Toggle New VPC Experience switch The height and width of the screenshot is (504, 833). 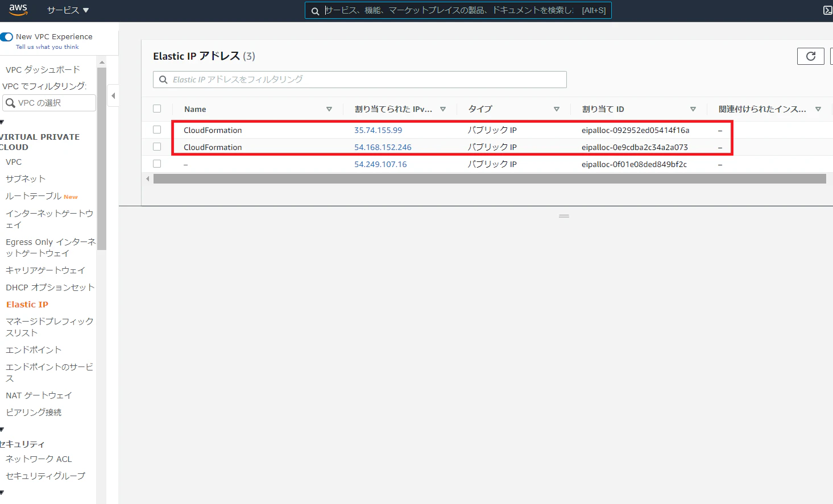(7, 37)
